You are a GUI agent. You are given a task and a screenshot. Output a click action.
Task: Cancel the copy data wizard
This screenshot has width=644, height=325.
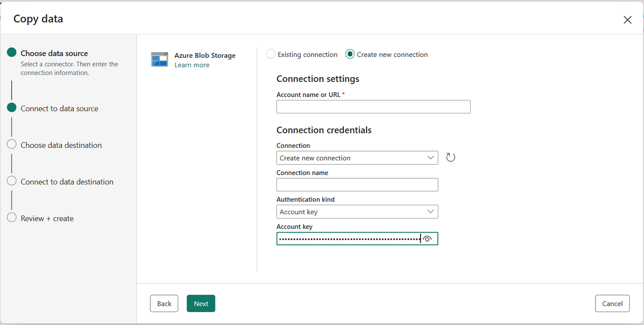[x=612, y=304]
